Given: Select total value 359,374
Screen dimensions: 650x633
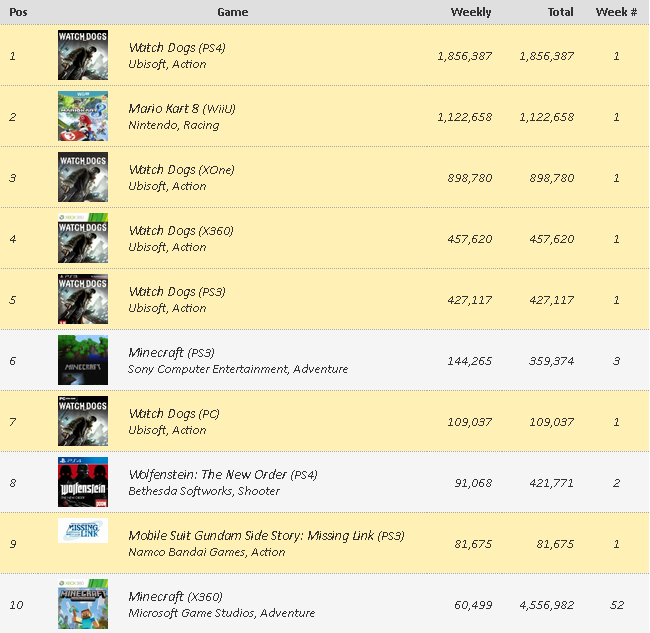Looking at the screenshot, I should tap(552, 361).
